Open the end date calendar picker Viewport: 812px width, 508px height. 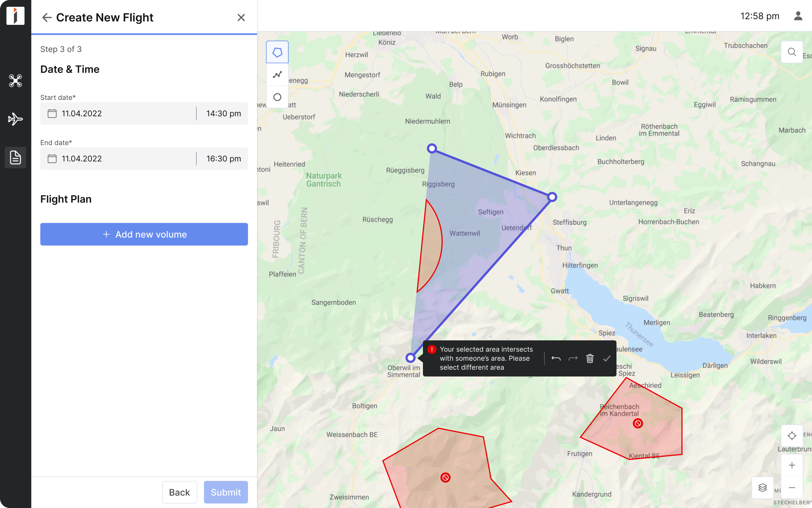coord(52,158)
